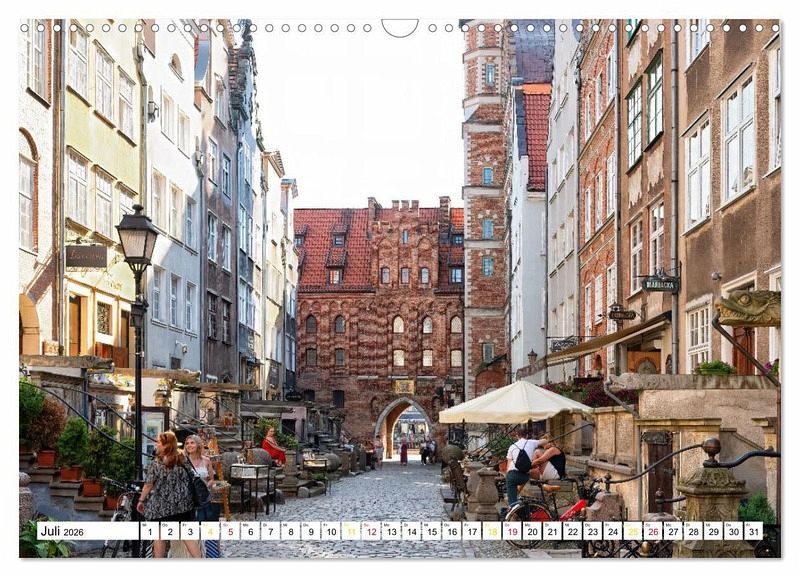Image resolution: width=800 pixels, height=577 pixels.
Task: Click the date cell numbered 30
Action: [734, 531]
